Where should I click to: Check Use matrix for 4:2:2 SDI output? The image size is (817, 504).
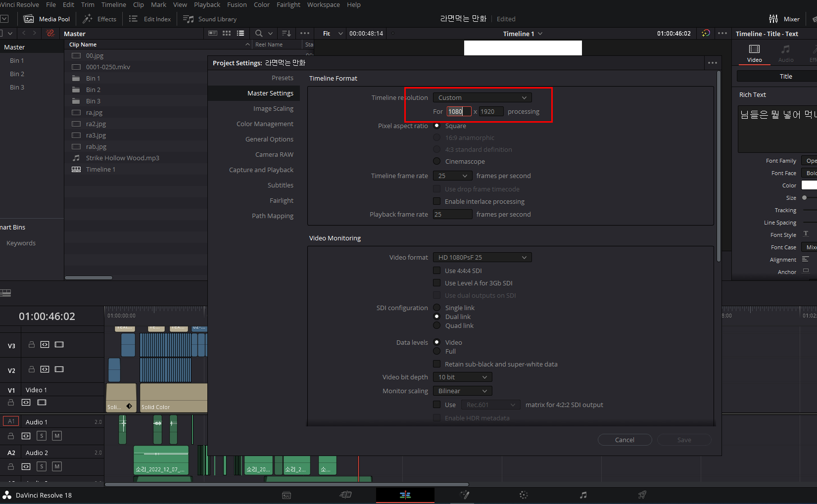pyautogui.click(x=436, y=405)
